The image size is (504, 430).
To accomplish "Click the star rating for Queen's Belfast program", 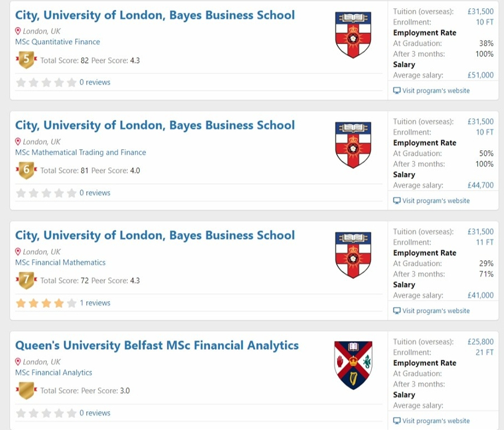I will tap(46, 413).
